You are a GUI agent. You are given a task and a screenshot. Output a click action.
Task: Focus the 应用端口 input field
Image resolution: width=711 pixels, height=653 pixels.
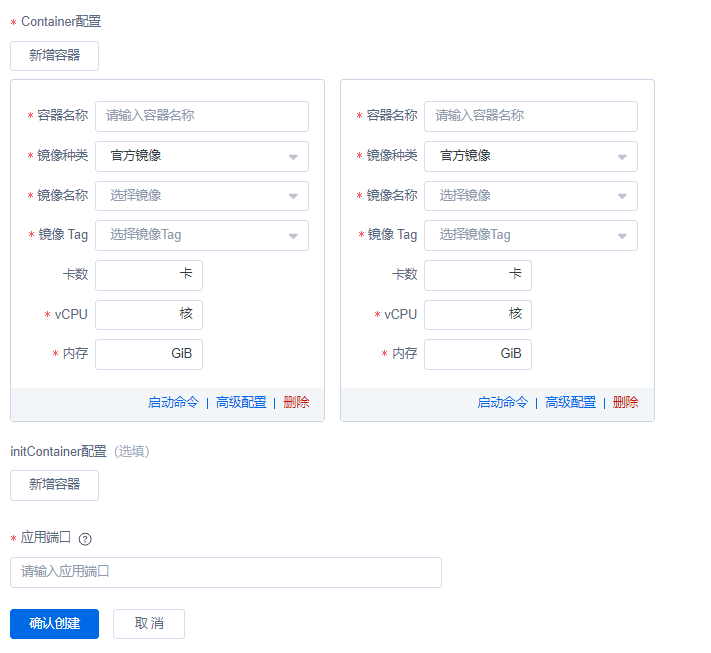pos(225,572)
